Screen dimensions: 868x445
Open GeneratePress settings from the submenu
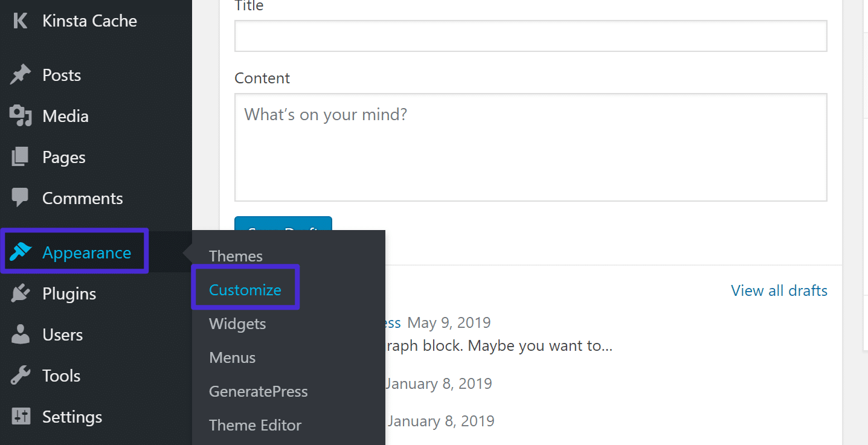[258, 391]
